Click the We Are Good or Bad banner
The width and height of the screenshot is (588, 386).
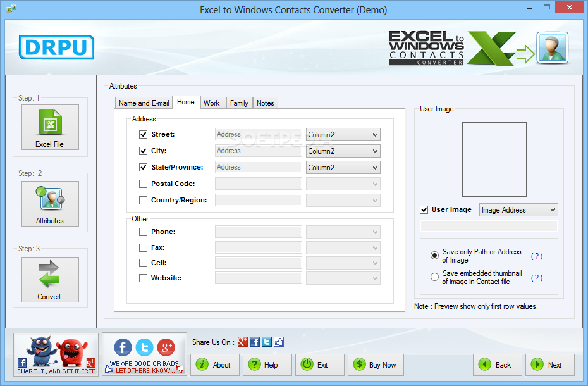144,354
